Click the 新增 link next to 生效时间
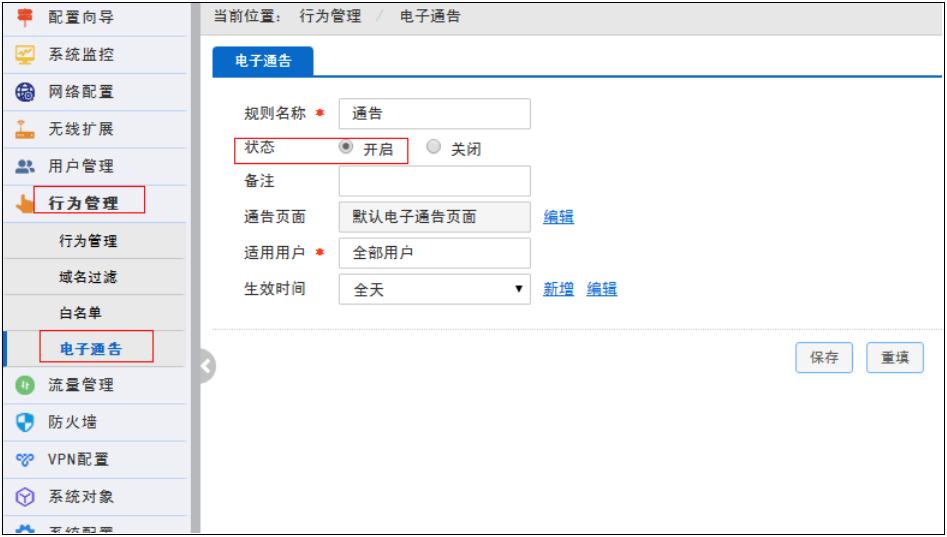The height and width of the screenshot is (537, 947). [x=558, y=289]
